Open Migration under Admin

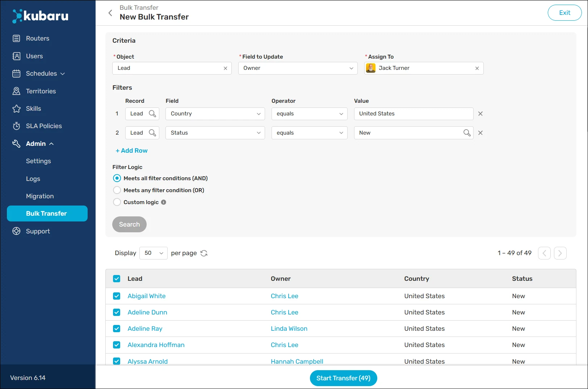click(40, 196)
